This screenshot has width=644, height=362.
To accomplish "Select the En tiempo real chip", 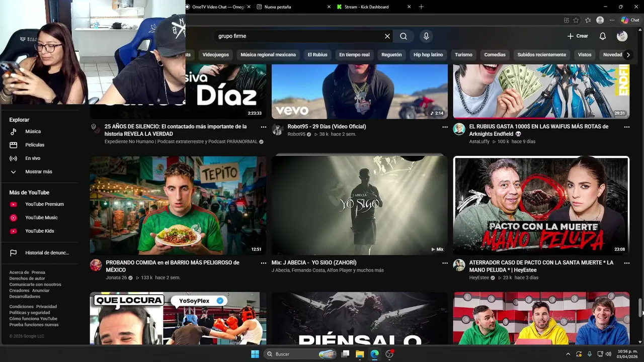I will pyautogui.click(x=354, y=55).
